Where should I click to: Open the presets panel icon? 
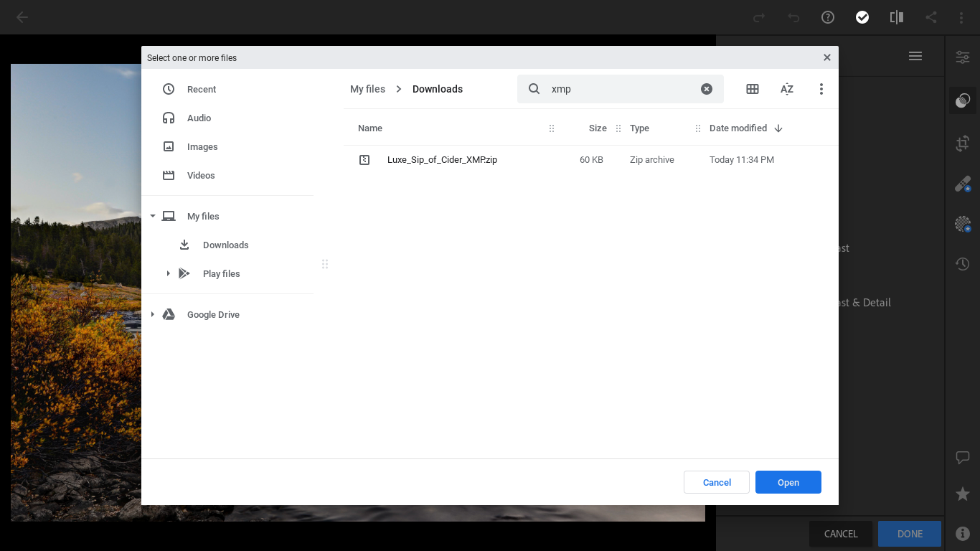pyautogui.click(x=962, y=101)
